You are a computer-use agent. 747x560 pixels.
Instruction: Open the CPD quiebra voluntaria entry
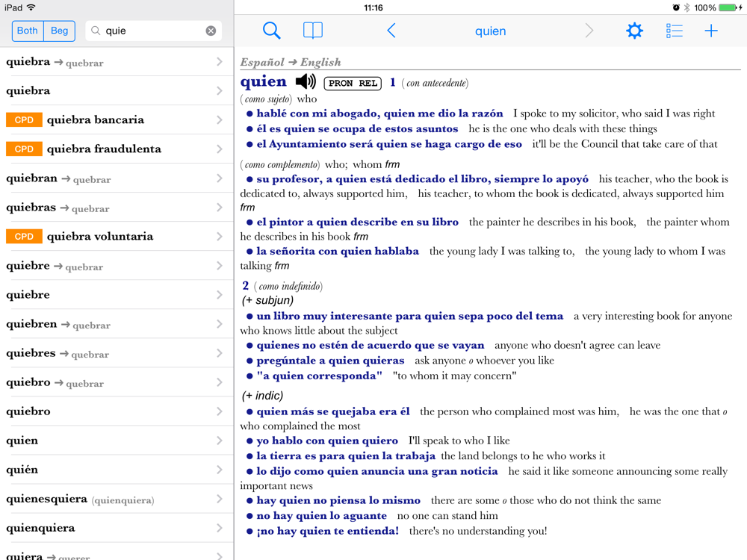click(x=117, y=237)
